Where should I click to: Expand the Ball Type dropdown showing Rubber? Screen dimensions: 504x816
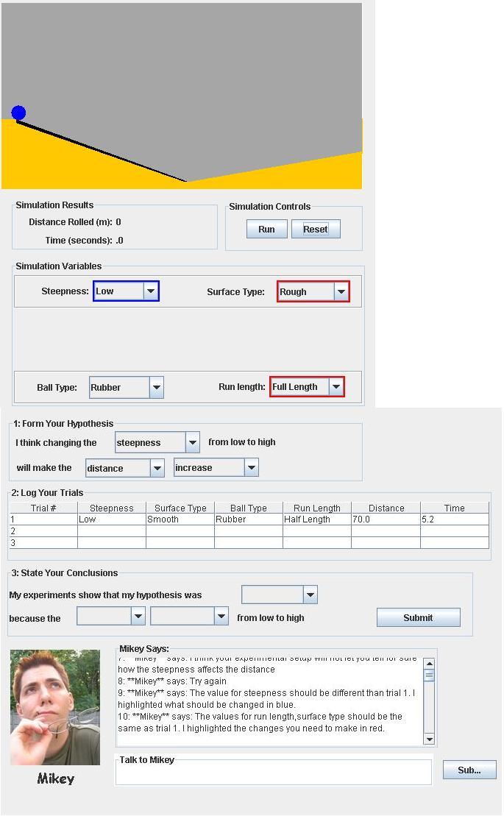coord(126,387)
